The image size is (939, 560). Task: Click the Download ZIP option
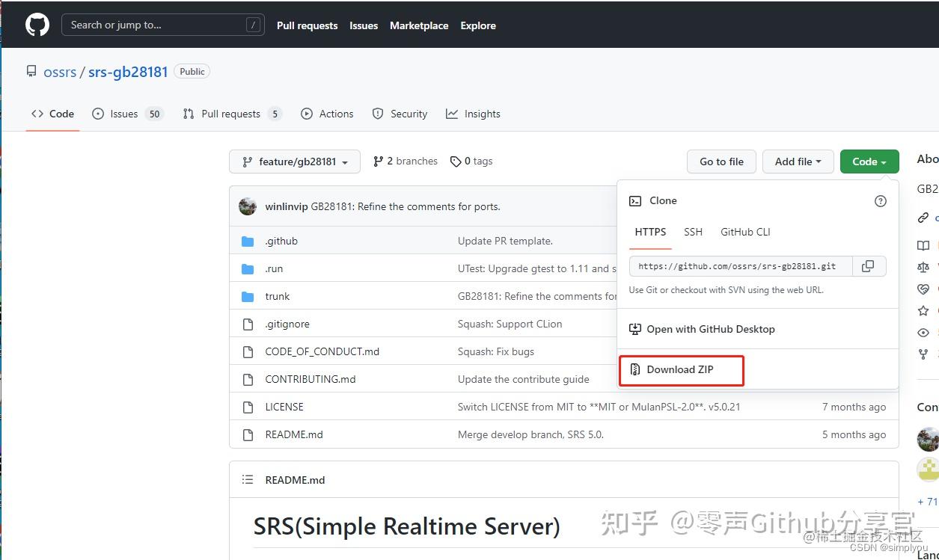click(x=681, y=369)
